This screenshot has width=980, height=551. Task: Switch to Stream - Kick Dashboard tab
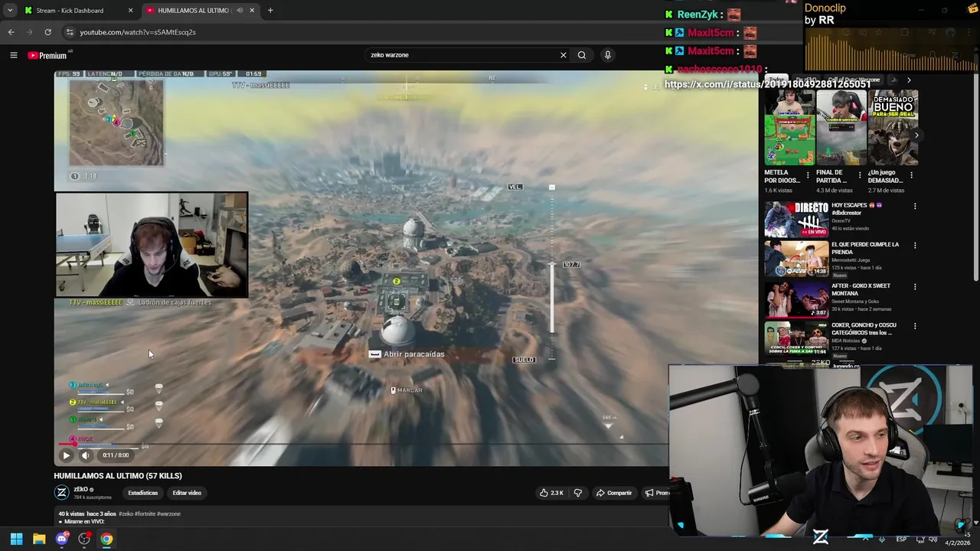[x=77, y=11]
